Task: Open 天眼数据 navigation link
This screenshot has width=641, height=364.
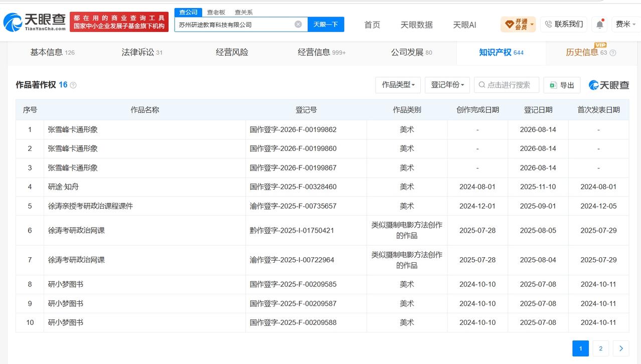Action: click(416, 25)
